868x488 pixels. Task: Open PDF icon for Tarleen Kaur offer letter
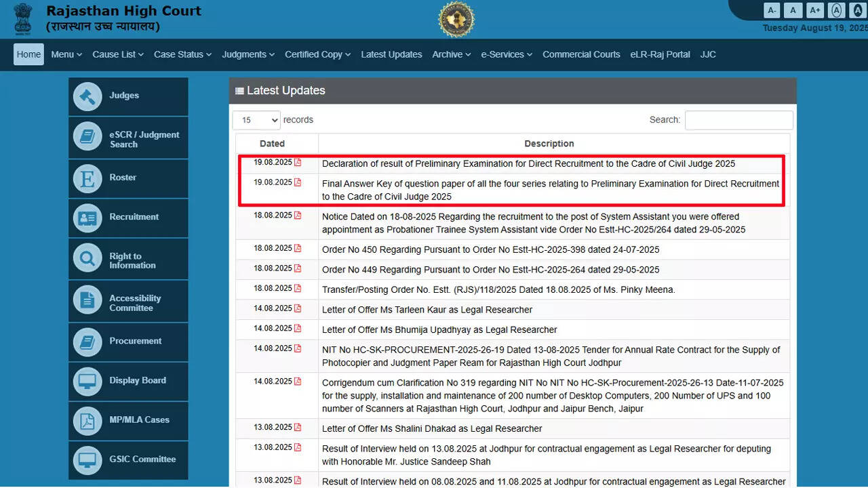tap(298, 308)
